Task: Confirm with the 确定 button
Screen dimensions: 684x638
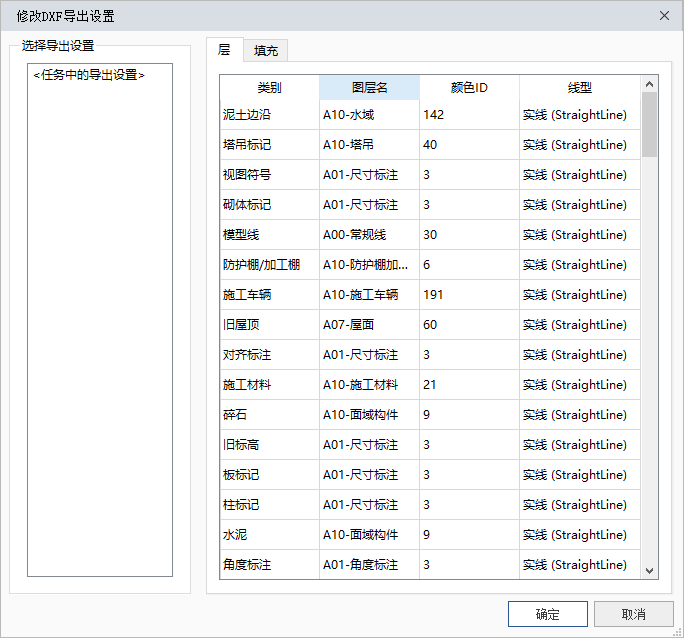Action: 547,614
